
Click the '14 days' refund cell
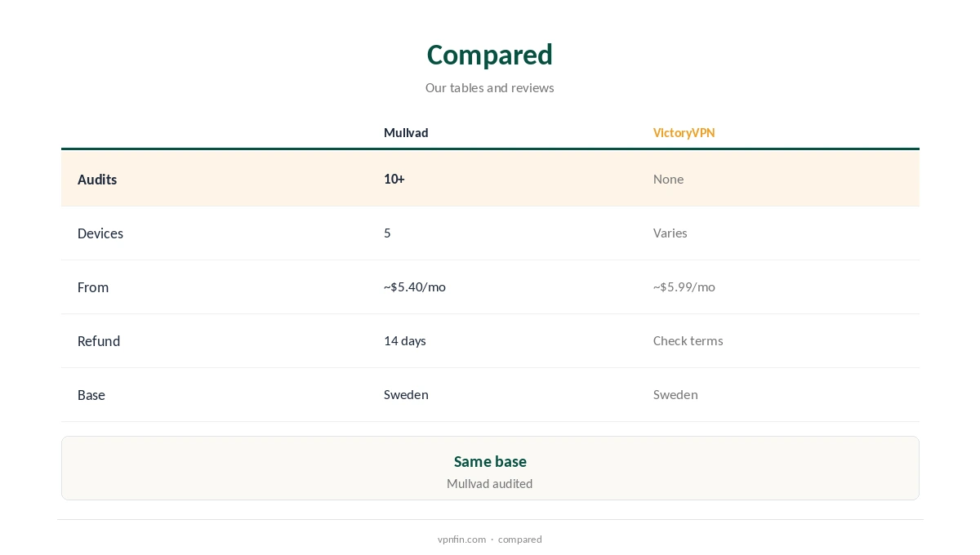(405, 340)
